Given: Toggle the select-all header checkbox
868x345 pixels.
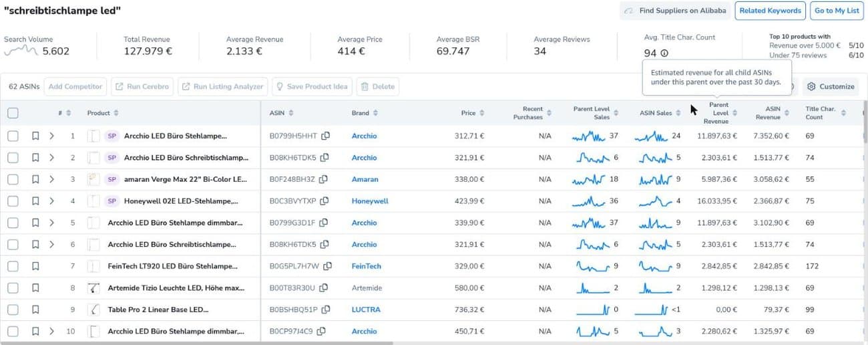Looking at the screenshot, I should pyautogui.click(x=13, y=113).
